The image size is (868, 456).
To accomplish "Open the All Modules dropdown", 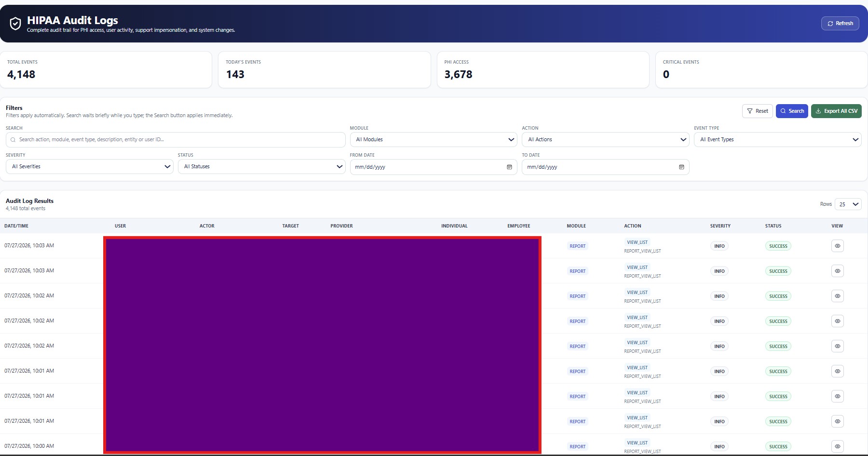I will click(434, 140).
